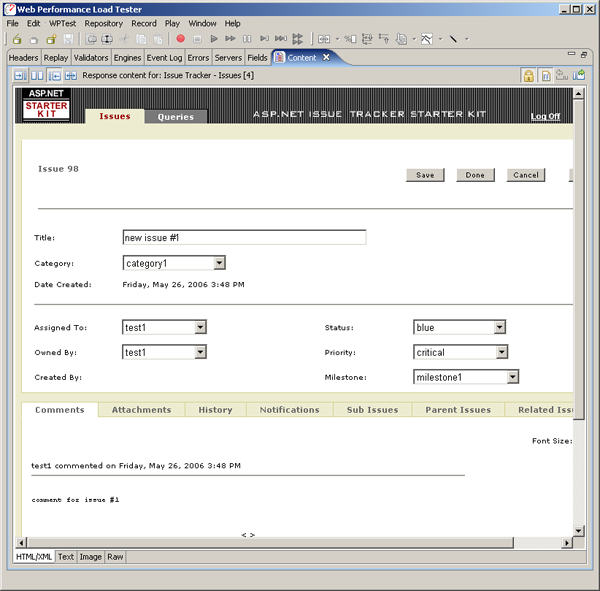600x591 pixels.
Task: Click the first navigation arrow icon in Content header
Action: pos(20,75)
